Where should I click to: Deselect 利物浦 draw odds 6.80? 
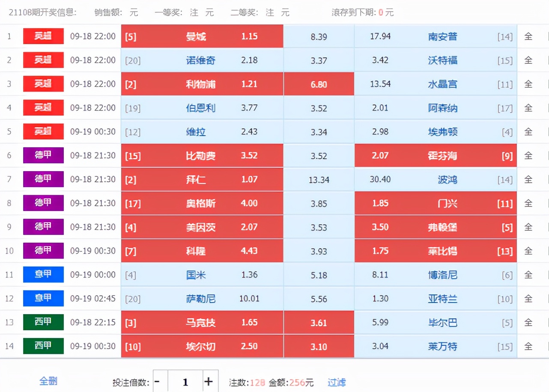click(x=319, y=84)
